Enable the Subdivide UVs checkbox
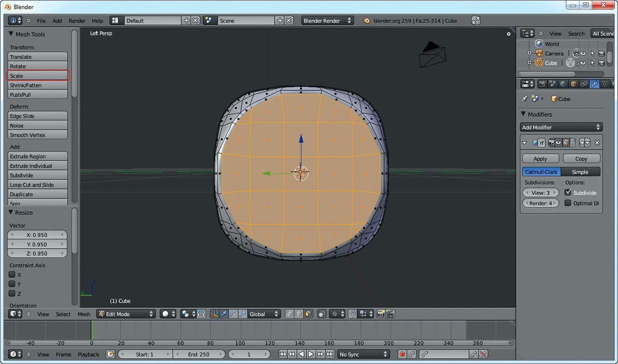 pos(568,192)
